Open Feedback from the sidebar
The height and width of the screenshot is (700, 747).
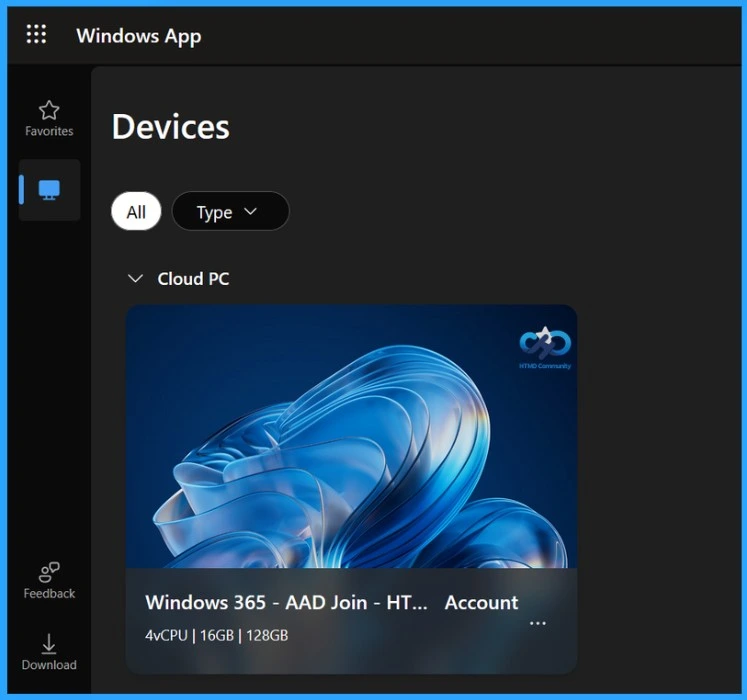pyautogui.click(x=49, y=580)
